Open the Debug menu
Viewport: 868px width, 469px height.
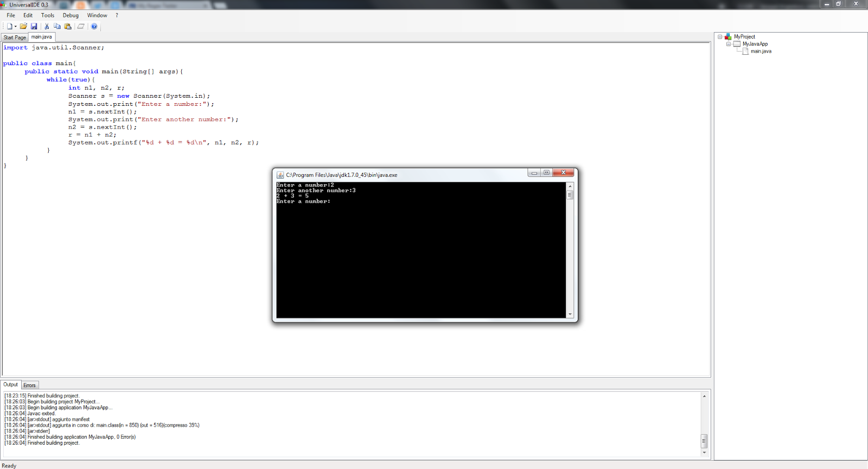[71, 15]
